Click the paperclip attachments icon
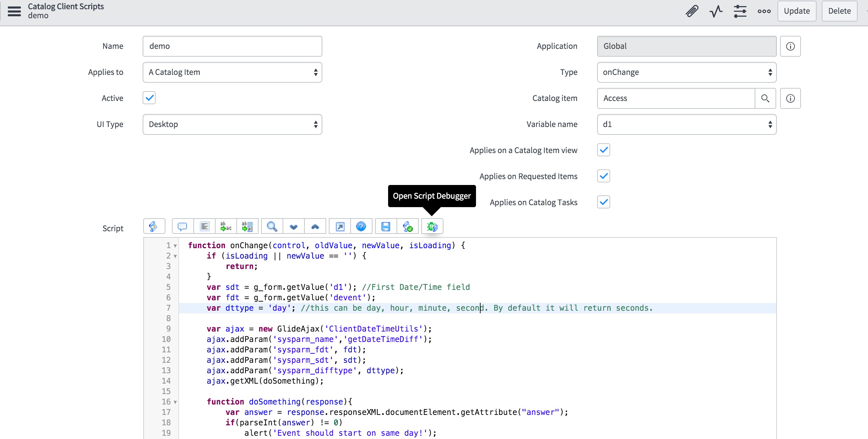Viewport: 868px width, 439px height. pos(692,11)
